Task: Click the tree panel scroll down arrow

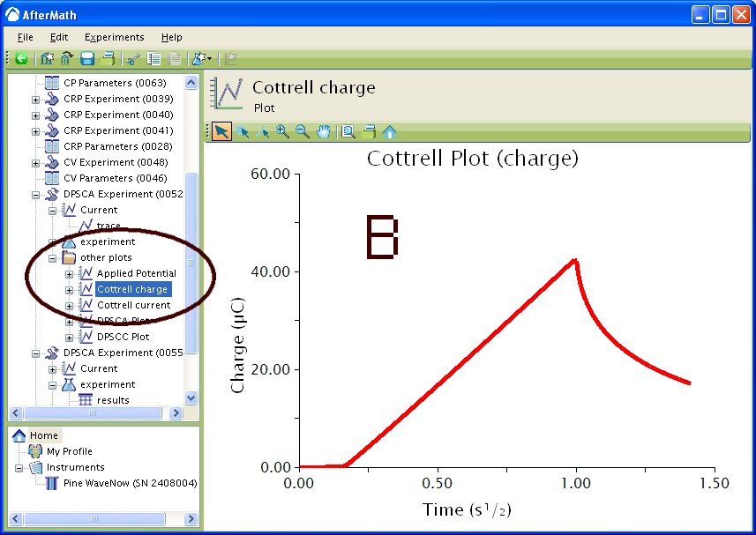Action: (191, 398)
